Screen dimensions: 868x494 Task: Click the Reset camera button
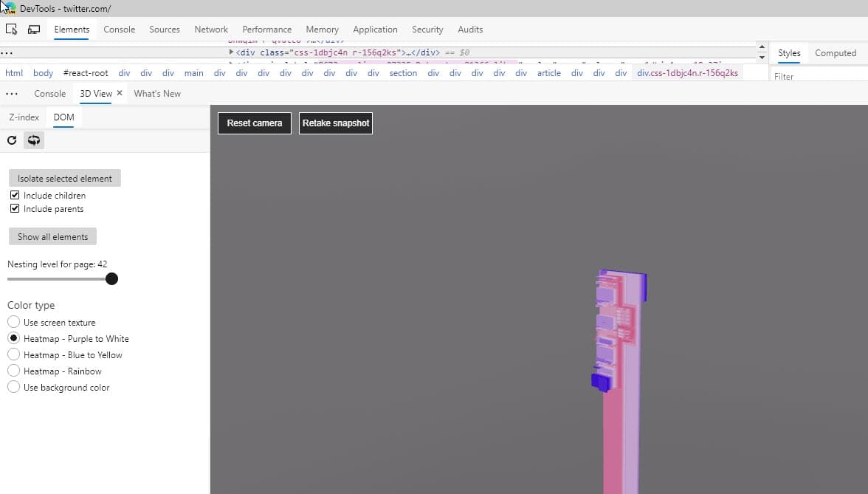(255, 123)
